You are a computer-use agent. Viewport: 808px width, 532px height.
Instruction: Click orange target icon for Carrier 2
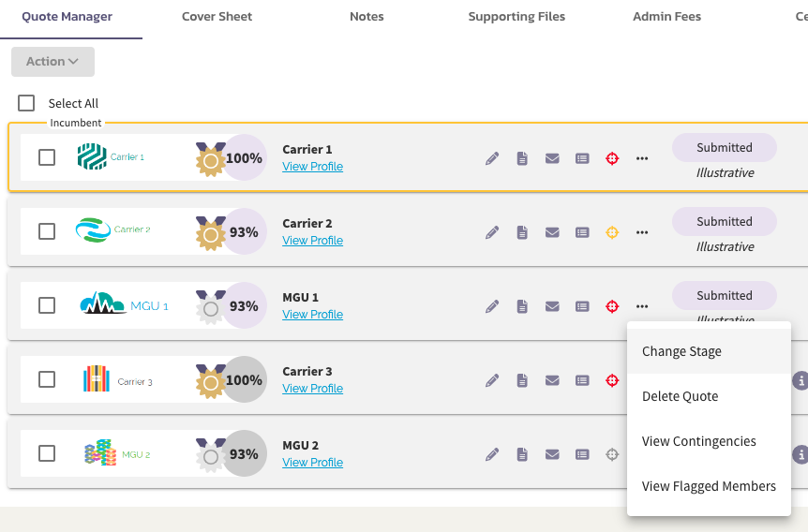612,232
